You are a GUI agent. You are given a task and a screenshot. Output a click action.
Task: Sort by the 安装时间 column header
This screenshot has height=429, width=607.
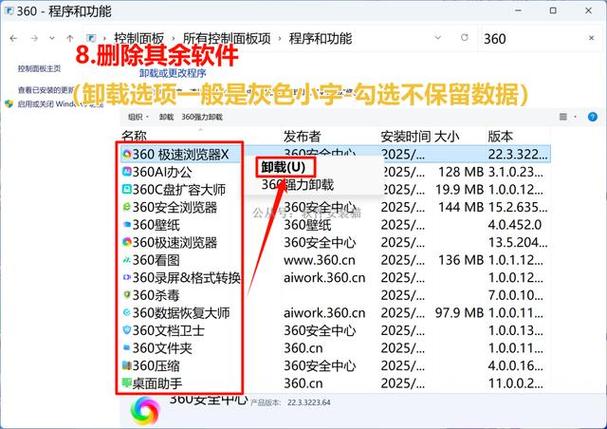click(x=406, y=136)
